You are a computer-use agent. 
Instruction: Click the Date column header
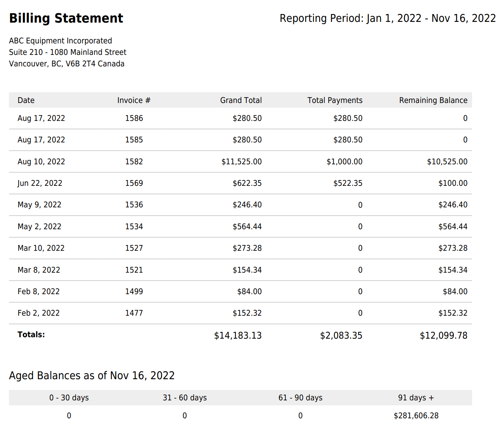26,100
